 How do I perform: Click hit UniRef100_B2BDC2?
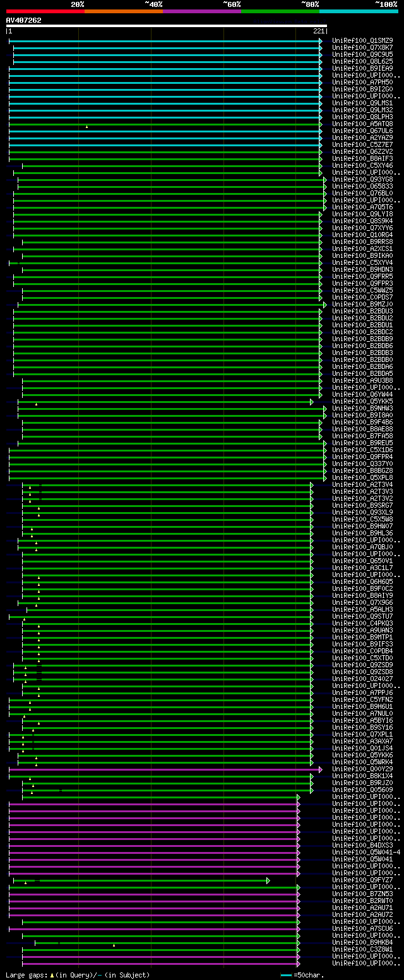tap(363, 332)
